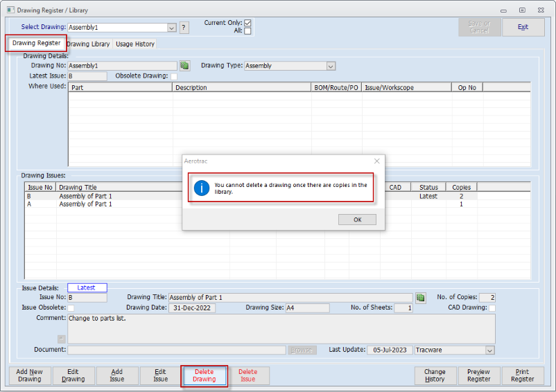Click the question mark help button
The height and width of the screenshot is (392, 556).
184,28
